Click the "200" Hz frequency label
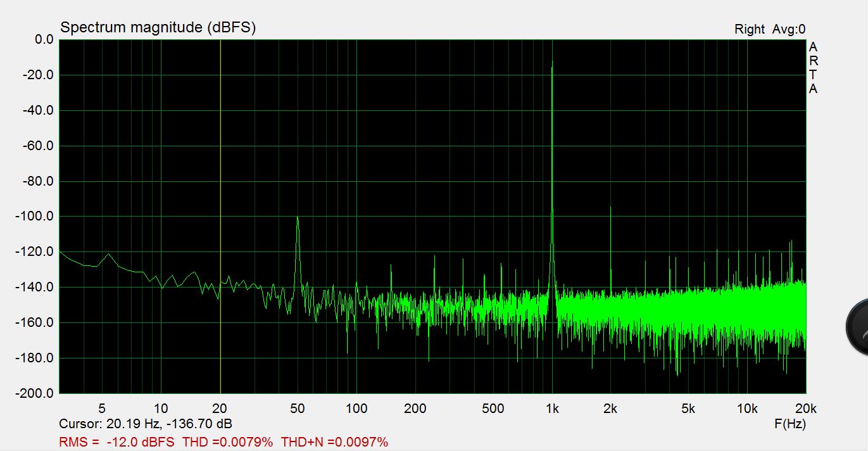The height and width of the screenshot is (451, 868). click(415, 409)
